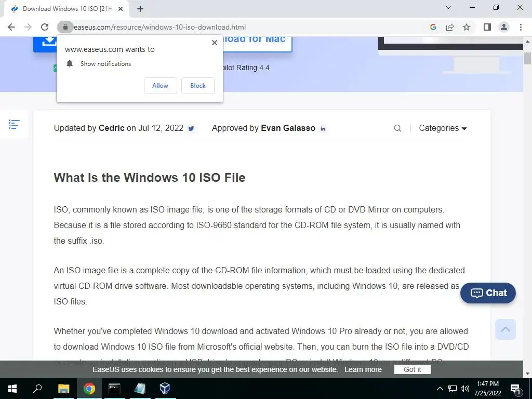
Task: Click the notification bell icon
Action: 70,64
